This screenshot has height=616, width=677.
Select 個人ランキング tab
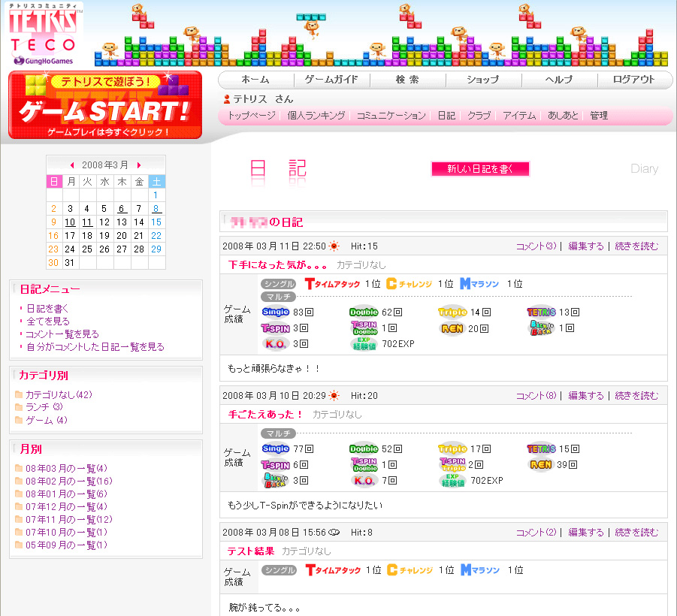point(316,116)
